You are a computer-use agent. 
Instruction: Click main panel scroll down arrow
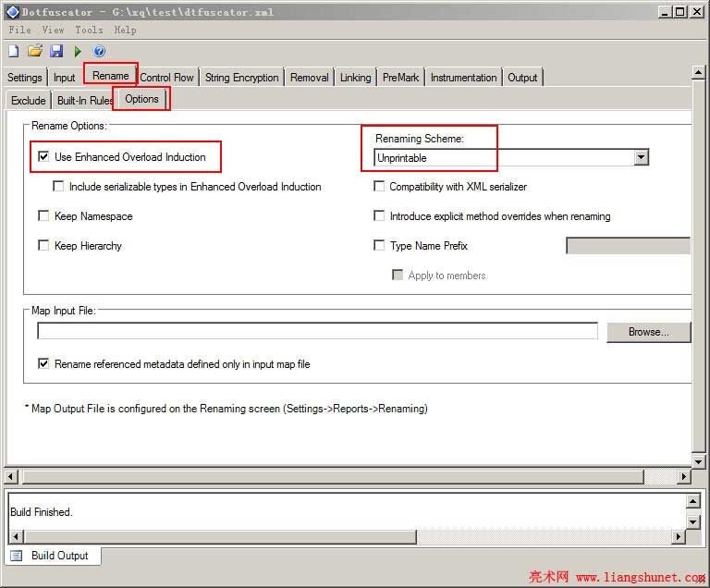tap(698, 462)
